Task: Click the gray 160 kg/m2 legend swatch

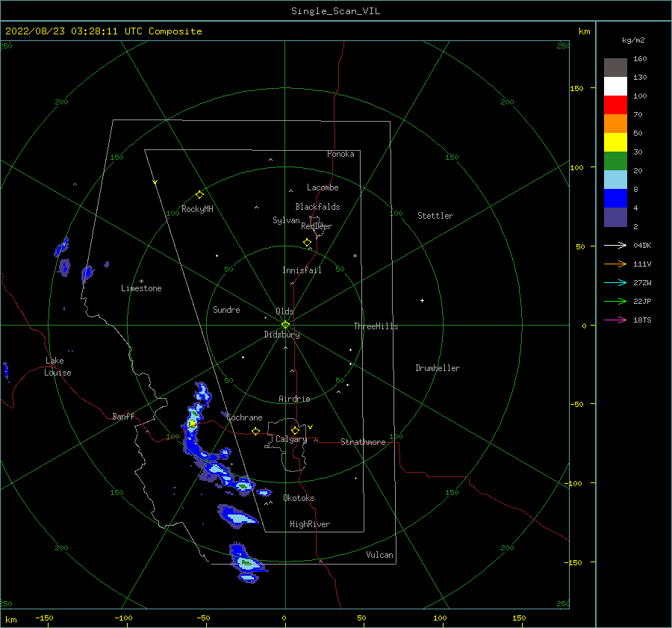Action: [x=615, y=68]
